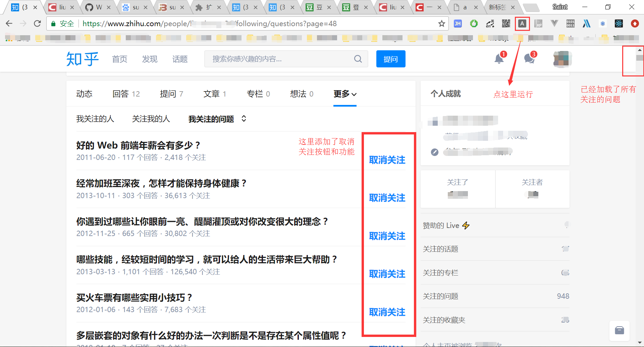This screenshot has height=347, width=644.
Task: Open the 文章 1 tab
Action: pyautogui.click(x=215, y=94)
